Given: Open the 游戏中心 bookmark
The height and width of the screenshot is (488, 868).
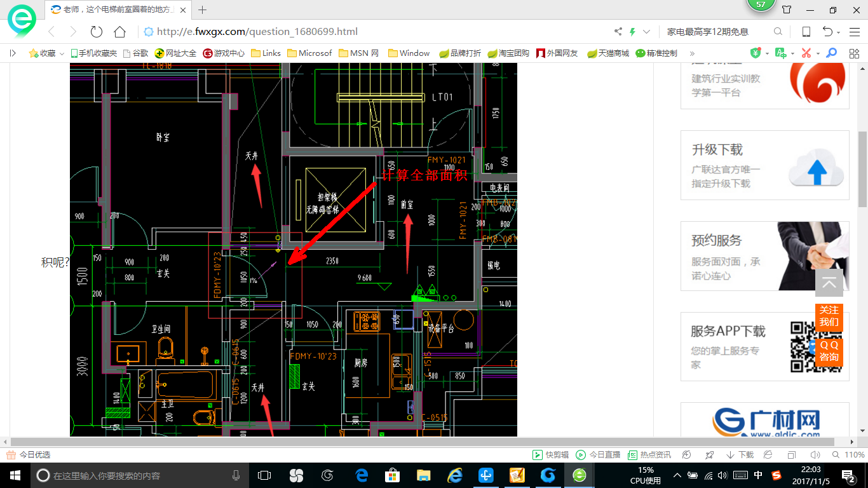Looking at the screenshot, I should tap(224, 53).
